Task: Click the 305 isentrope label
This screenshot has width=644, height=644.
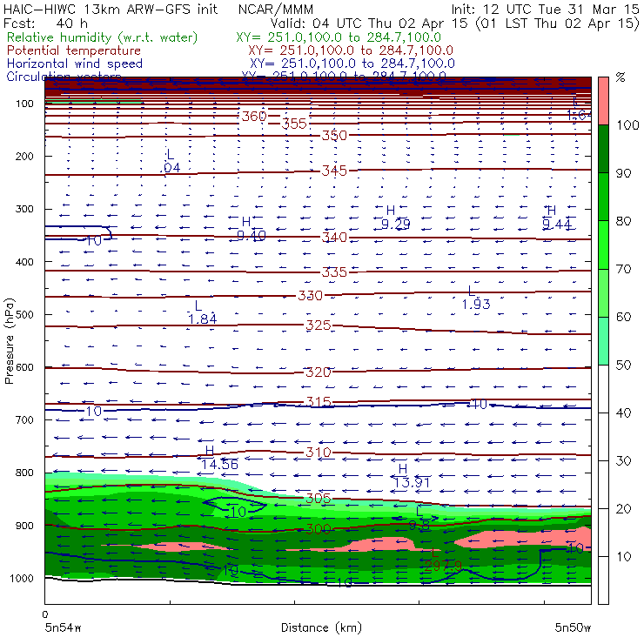Action: [319, 499]
